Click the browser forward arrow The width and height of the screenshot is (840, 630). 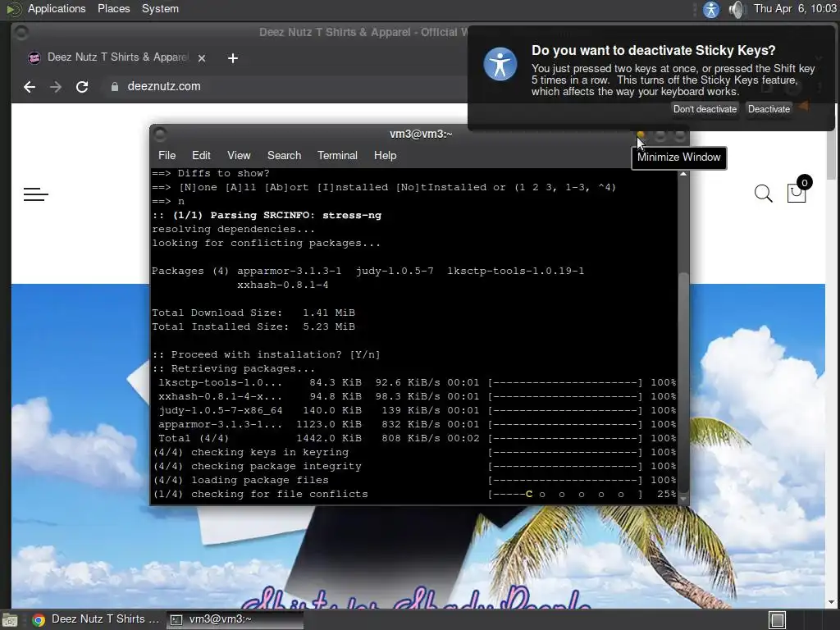[56, 87]
